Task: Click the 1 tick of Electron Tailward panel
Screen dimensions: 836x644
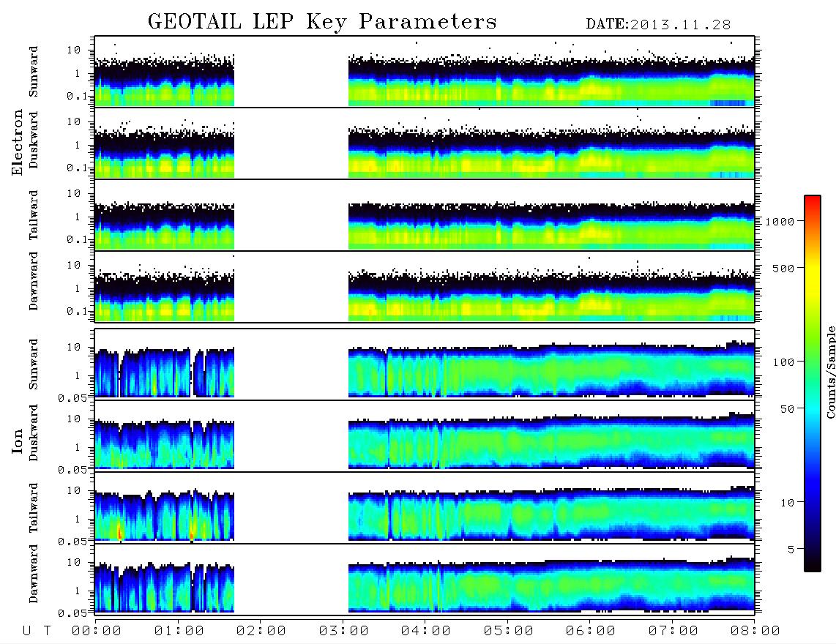Action: (x=78, y=217)
